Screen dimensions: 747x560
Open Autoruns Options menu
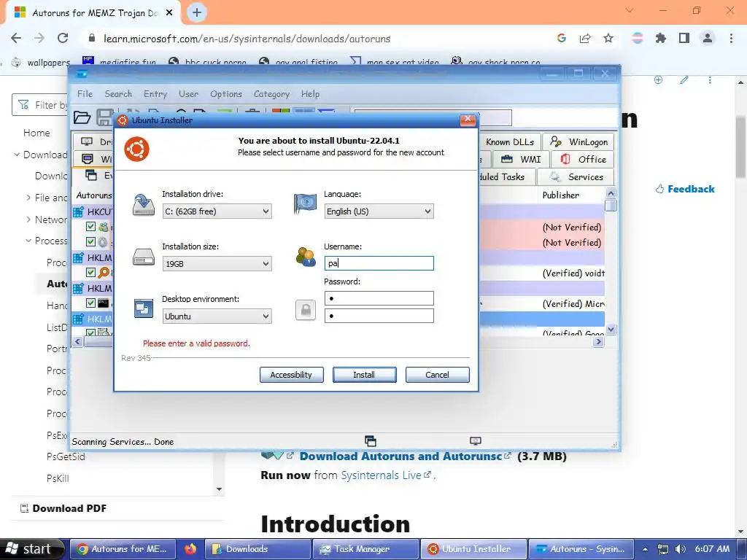pyautogui.click(x=226, y=94)
